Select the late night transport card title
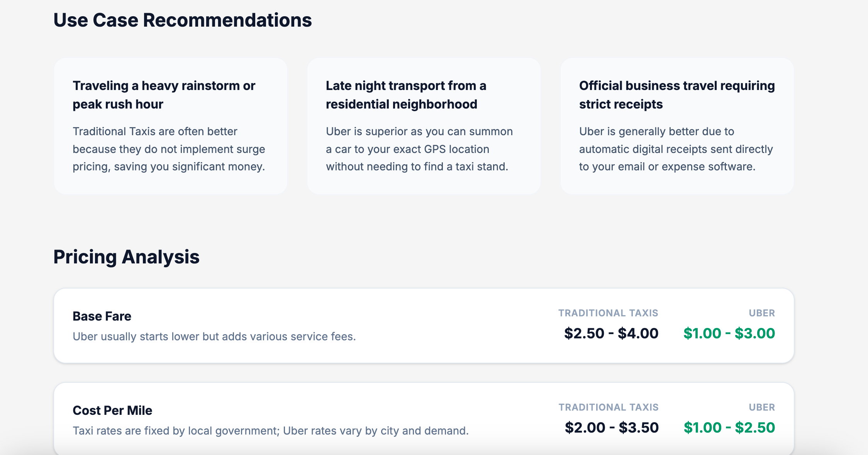868x455 pixels. pos(405,95)
